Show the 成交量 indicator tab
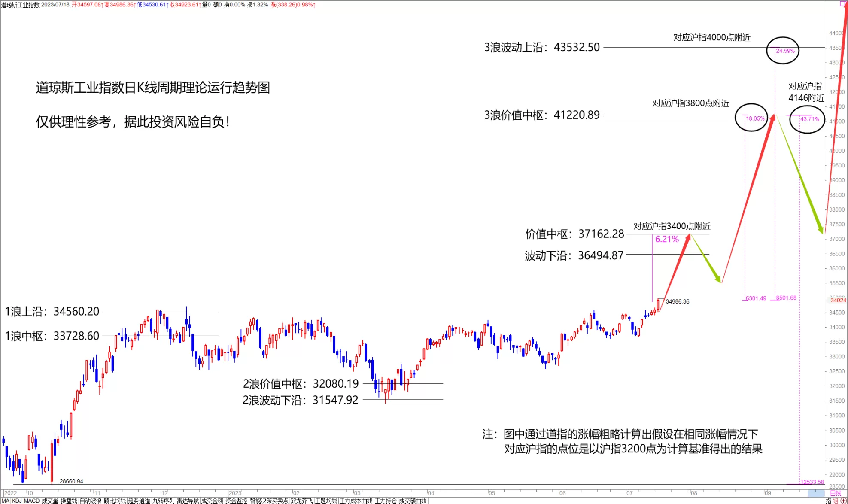Viewport: 848px width, 504px height. click(x=50, y=501)
